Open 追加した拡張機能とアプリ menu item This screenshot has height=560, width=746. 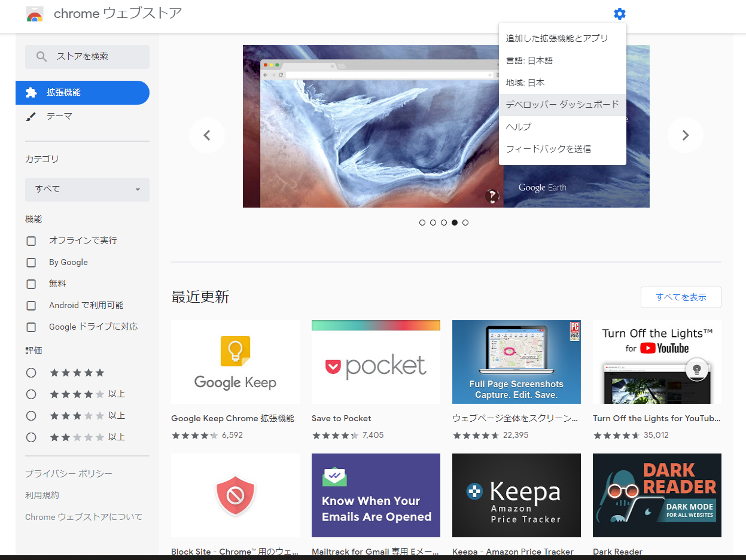point(562,38)
